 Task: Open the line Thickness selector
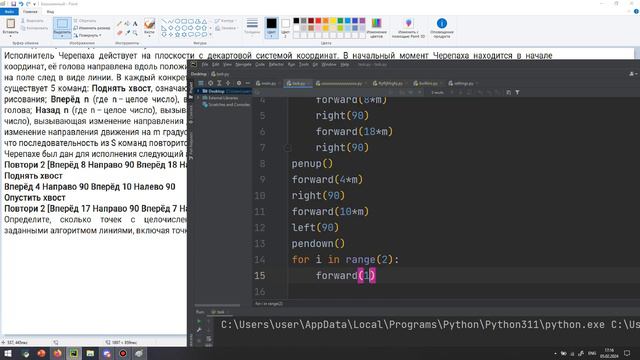(x=252, y=26)
